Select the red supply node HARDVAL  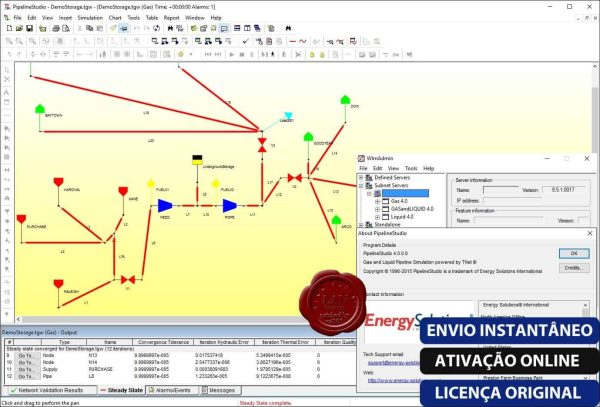(58, 182)
